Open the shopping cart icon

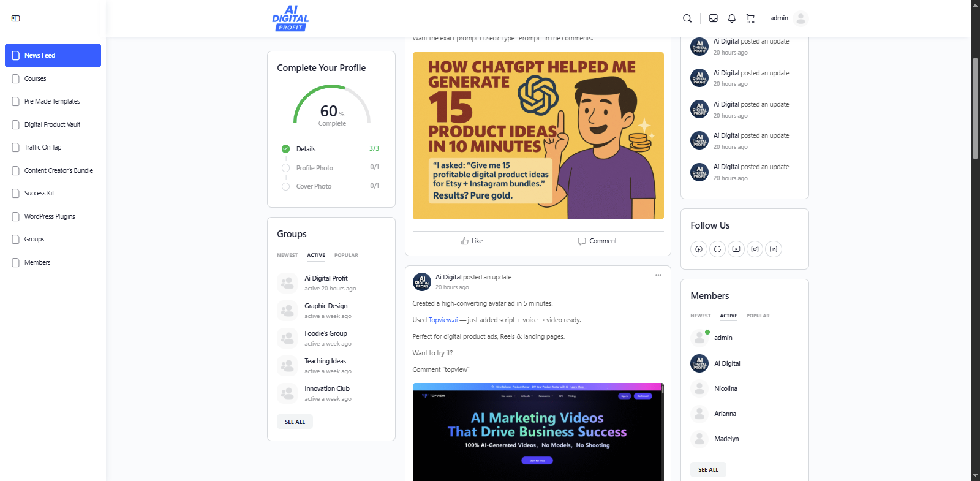click(x=750, y=18)
